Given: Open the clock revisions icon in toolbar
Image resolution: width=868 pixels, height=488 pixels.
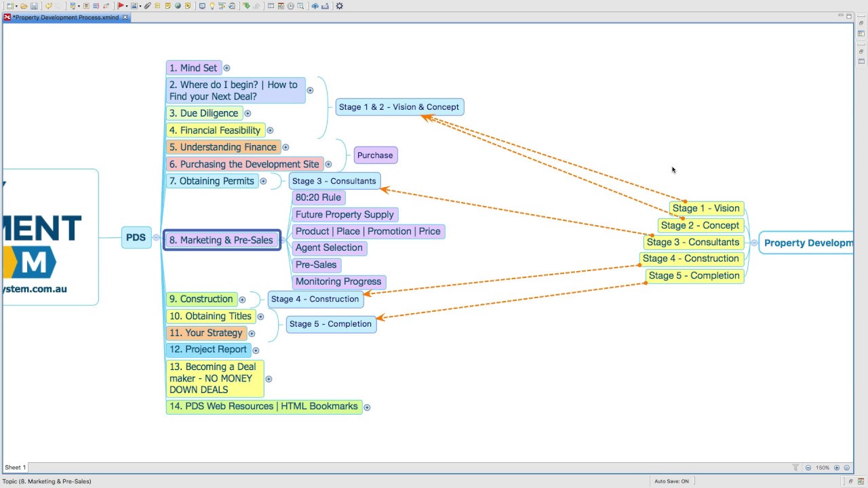Looking at the screenshot, I should point(291,5).
